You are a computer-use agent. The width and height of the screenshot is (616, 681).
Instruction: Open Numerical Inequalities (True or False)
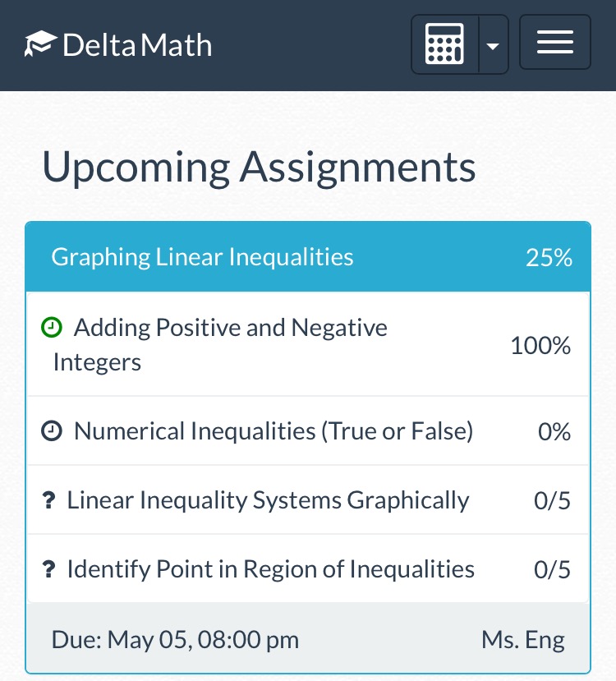tap(308, 430)
